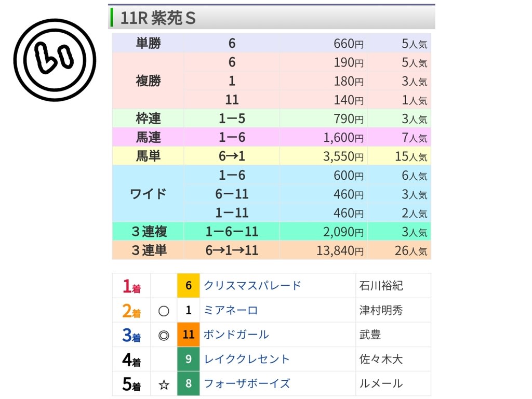Click jockey 武豊 name
This screenshot has width=532, height=399.
(x=370, y=335)
